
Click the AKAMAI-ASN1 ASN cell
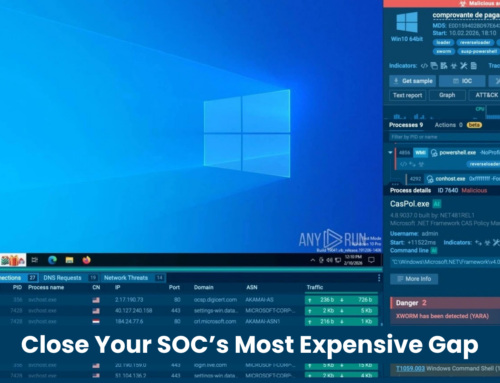263,322
